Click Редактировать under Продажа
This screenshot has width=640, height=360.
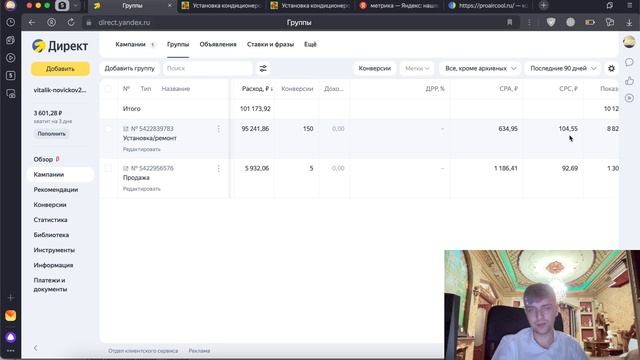(x=142, y=189)
